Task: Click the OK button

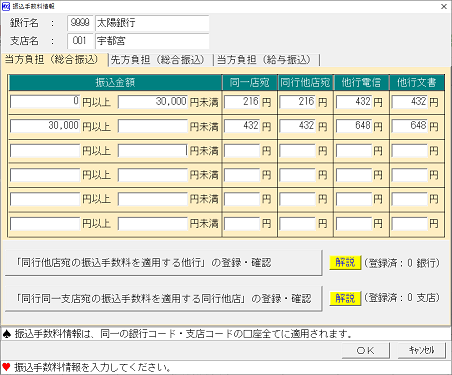Action: (x=366, y=350)
